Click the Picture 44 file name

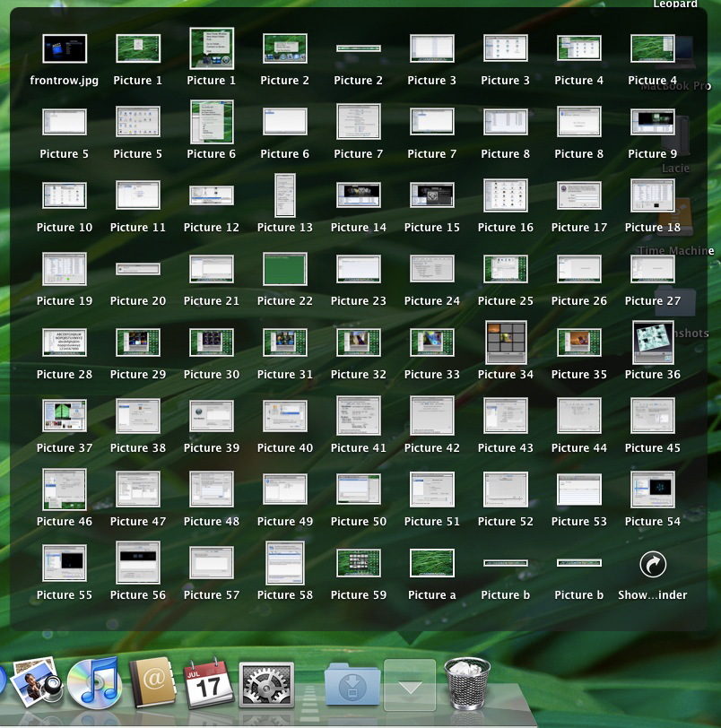(x=579, y=447)
